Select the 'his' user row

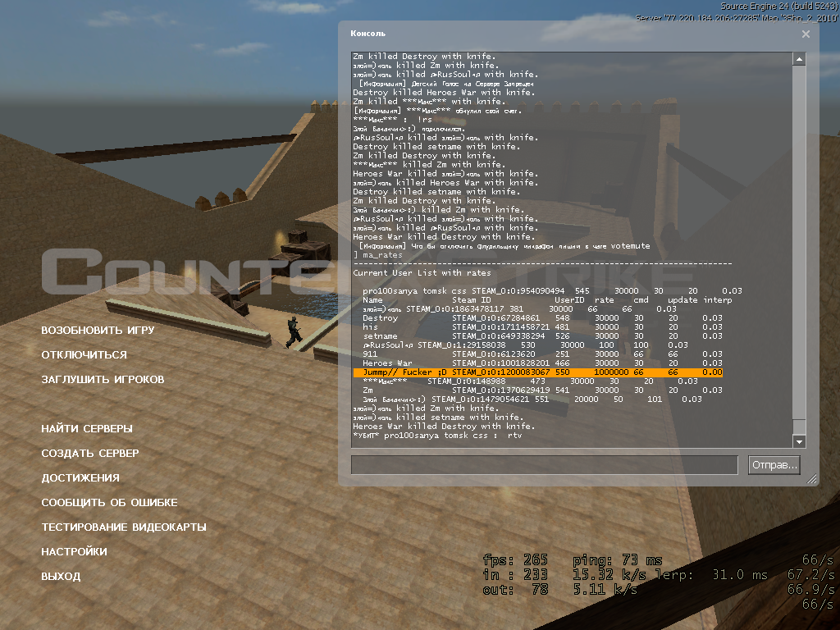click(x=543, y=326)
